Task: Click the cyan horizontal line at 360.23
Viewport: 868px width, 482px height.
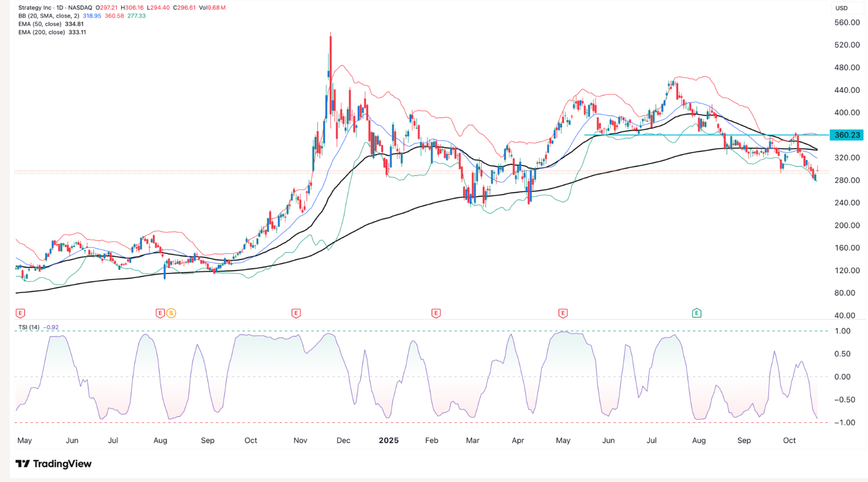Action: pyautogui.click(x=678, y=135)
